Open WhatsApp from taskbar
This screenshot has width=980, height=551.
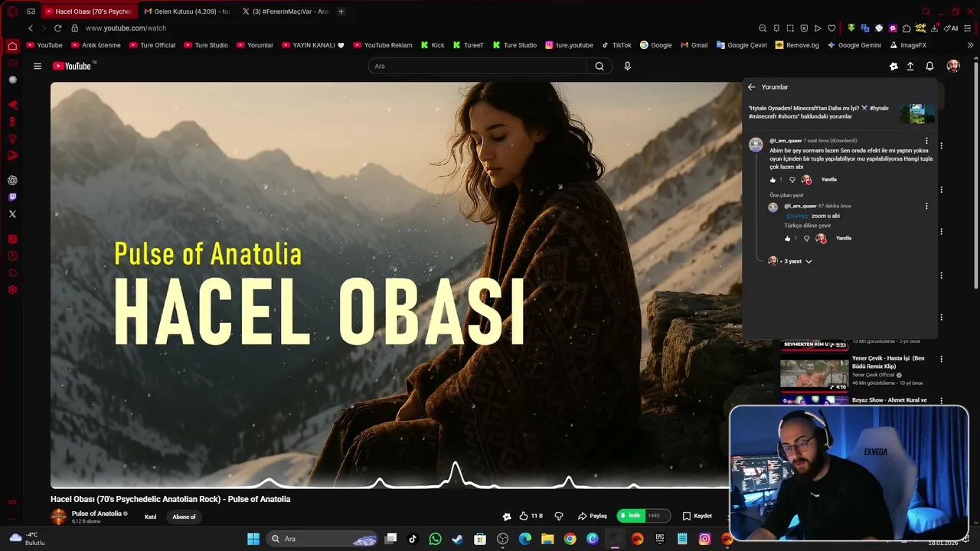[436, 539]
